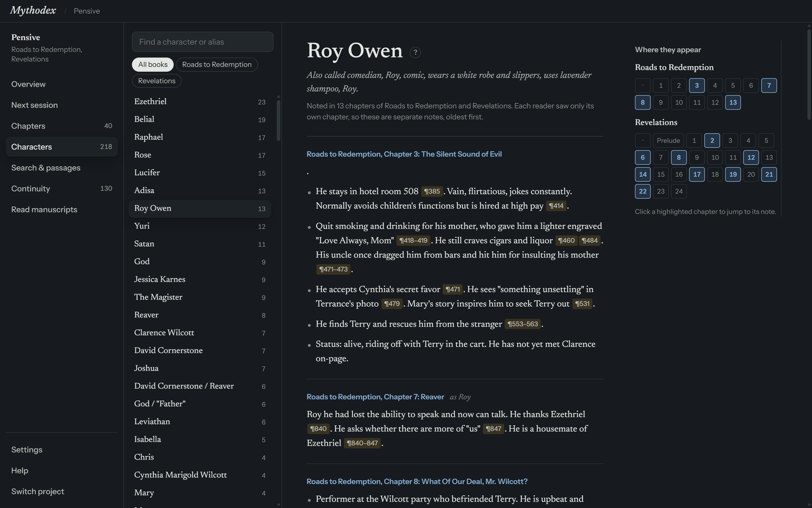
Task: Open Help in the sidebar
Action: 62,470
